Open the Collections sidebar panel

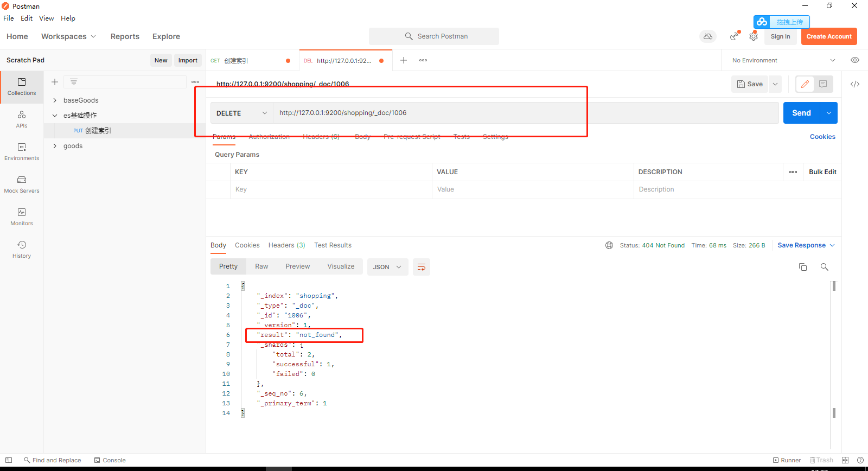click(22, 87)
